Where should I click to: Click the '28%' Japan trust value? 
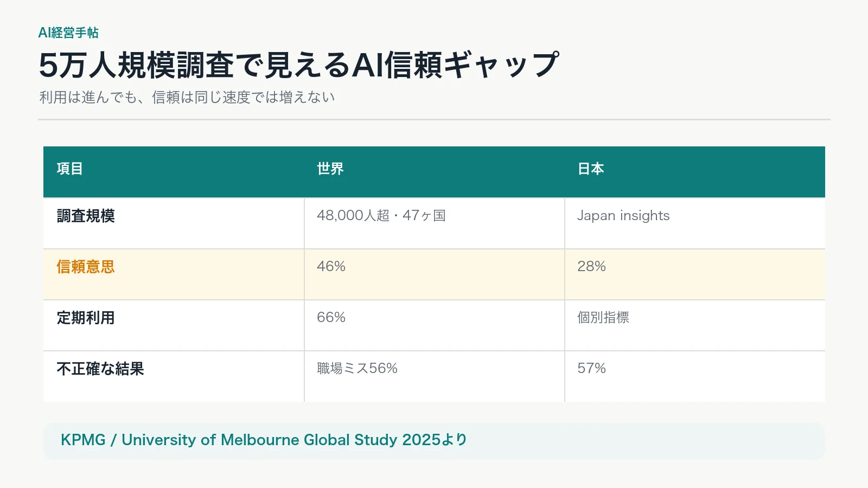(591, 266)
